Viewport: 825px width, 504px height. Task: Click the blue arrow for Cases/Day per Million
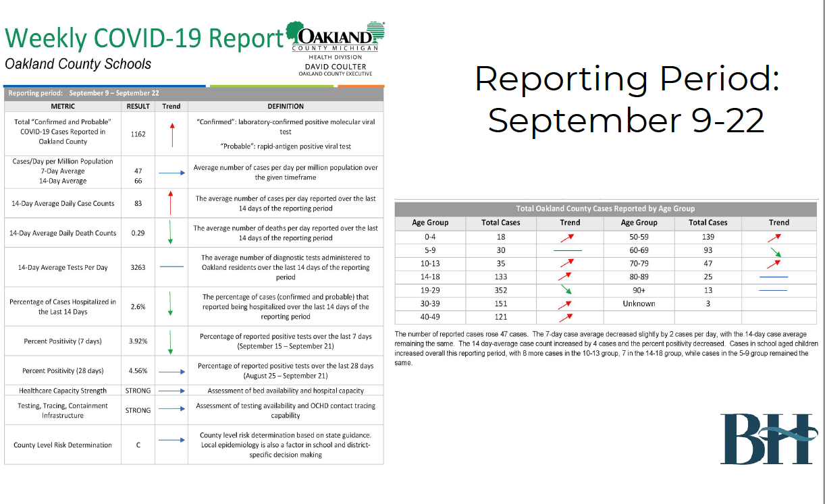[171, 173]
